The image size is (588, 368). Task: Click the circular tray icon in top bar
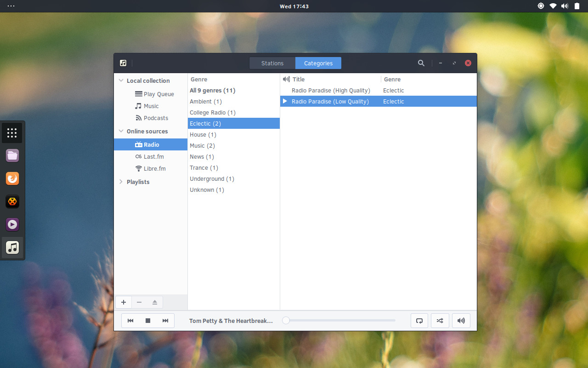coord(541,6)
